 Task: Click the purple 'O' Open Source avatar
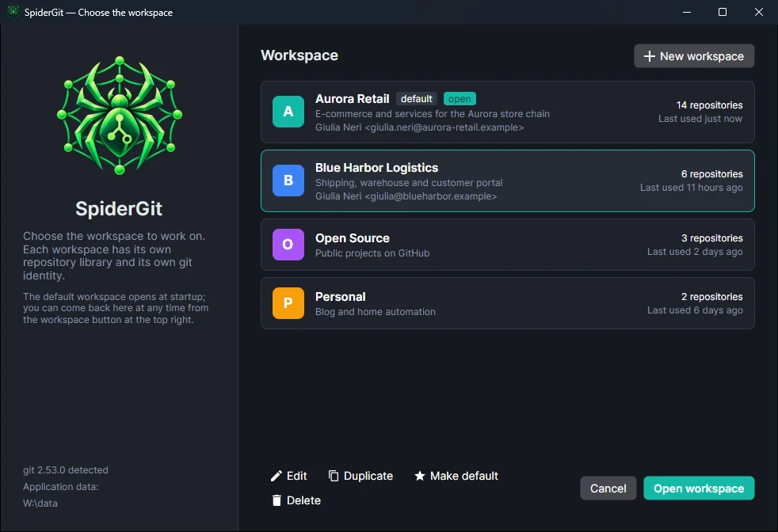pyautogui.click(x=288, y=245)
